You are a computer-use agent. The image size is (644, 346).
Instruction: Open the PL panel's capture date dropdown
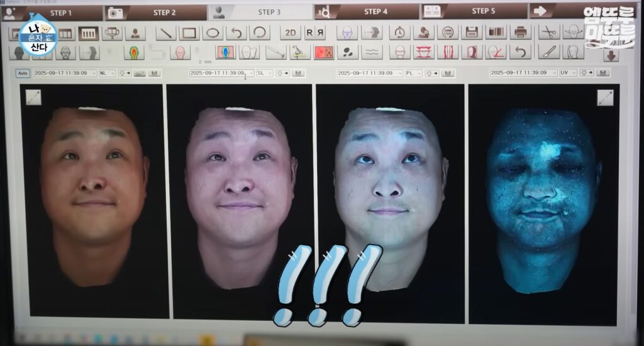coord(369,73)
